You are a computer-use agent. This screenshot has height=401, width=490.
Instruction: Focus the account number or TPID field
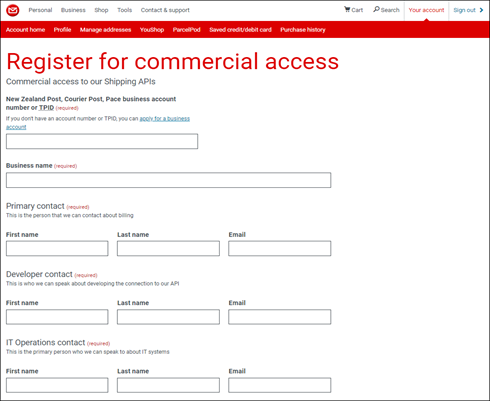coord(102,141)
